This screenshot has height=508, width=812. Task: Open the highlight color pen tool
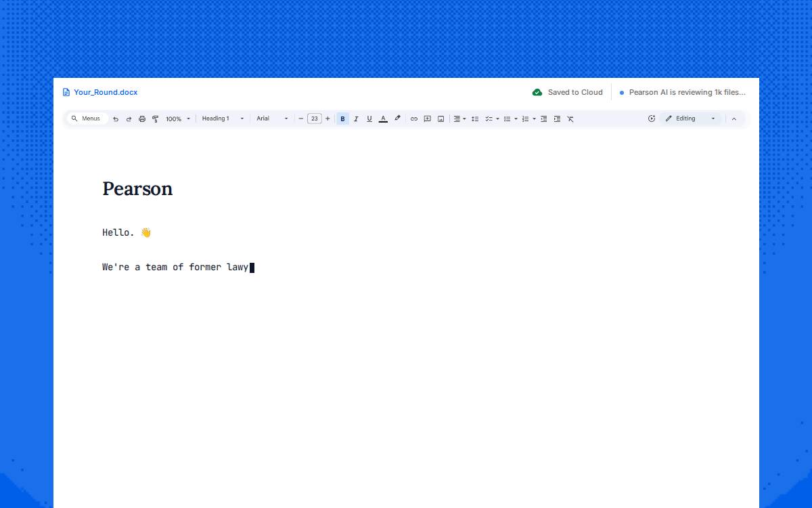pos(397,119)
